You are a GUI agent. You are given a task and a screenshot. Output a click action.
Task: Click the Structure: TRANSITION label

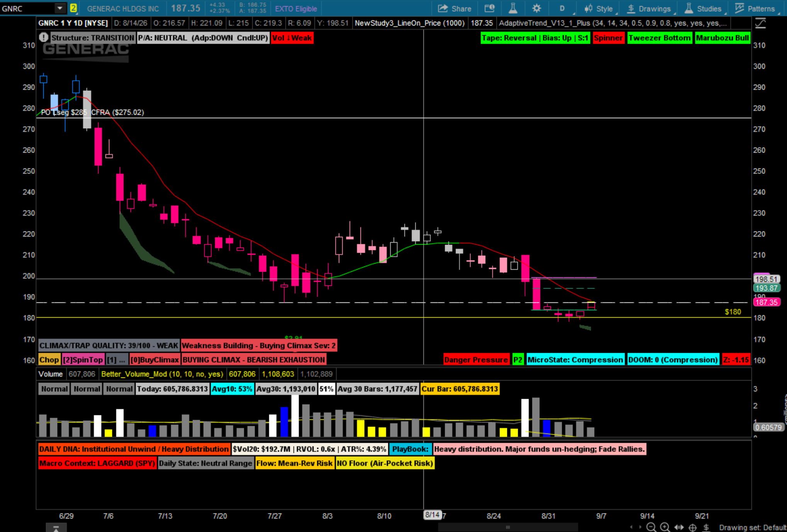pyautogui.click(x=92, y=38)
